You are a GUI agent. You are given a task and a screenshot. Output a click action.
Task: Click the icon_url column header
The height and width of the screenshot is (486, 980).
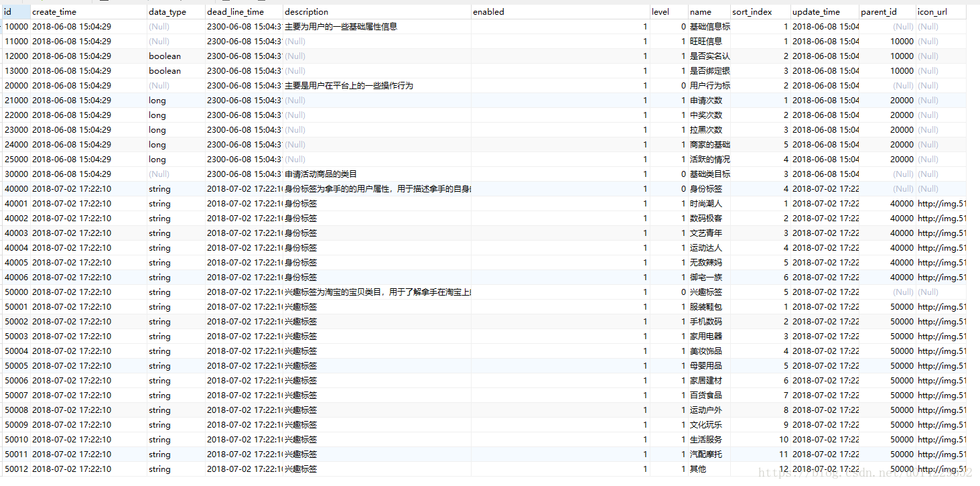941,12
